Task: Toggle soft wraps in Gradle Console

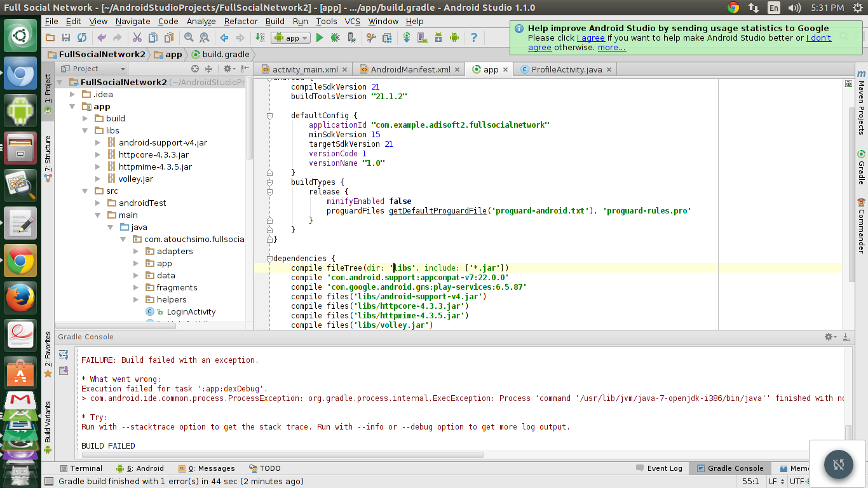Action: 63,355
